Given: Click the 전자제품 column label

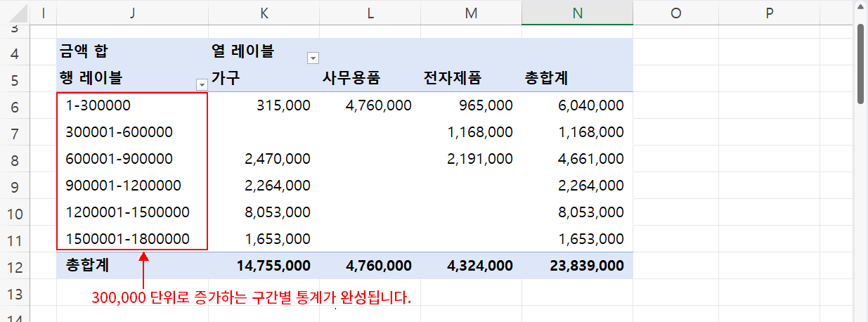Looking at the screenshot, I should [471, 78].
